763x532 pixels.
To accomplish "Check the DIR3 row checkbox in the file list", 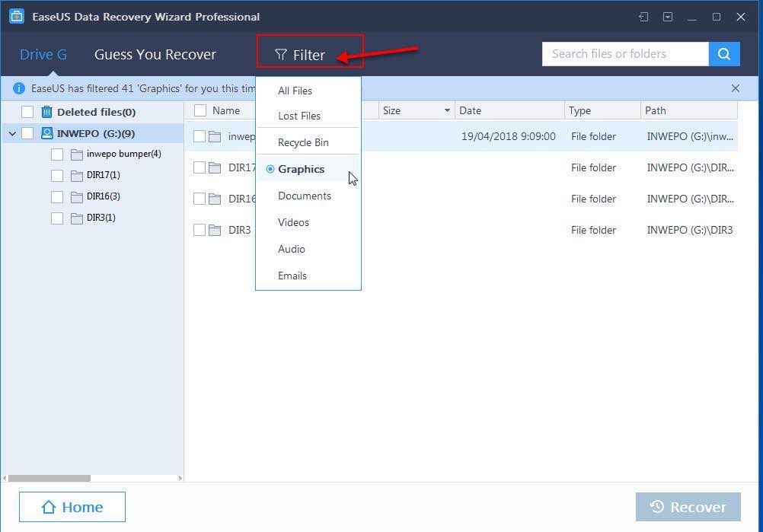I will (199, 230).
